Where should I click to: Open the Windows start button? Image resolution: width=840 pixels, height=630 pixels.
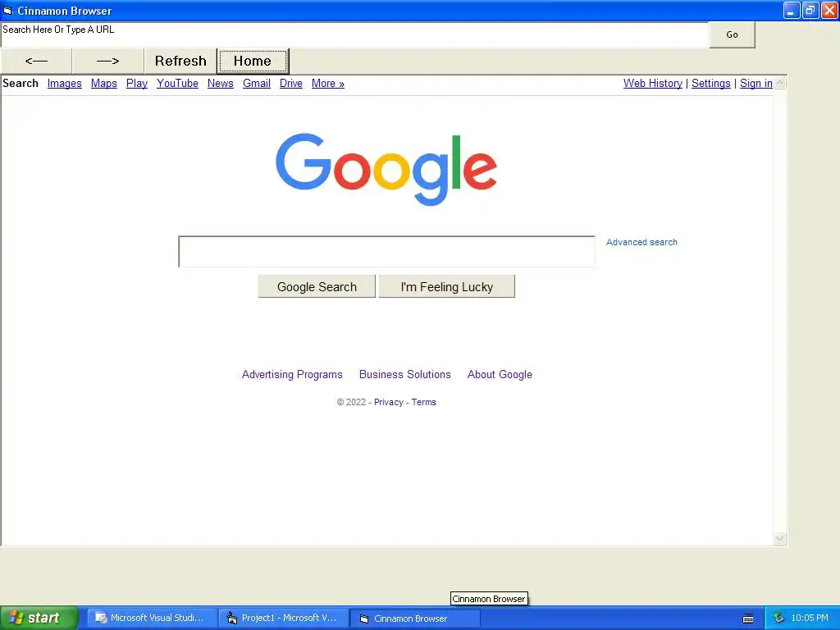click(39, 619)
